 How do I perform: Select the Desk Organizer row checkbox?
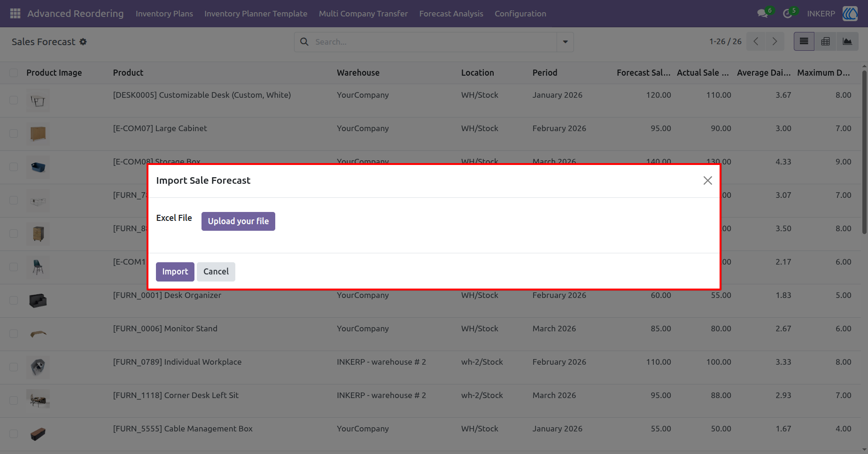point(14,300)
